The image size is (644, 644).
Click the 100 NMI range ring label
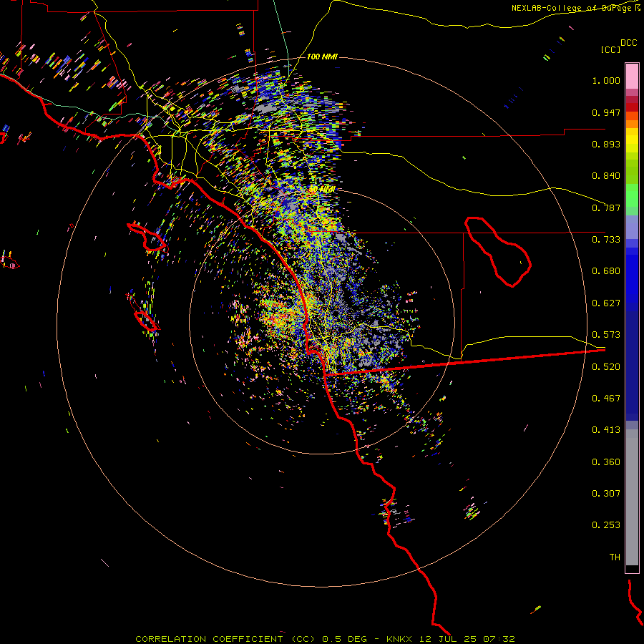pyautogui.click(x=322, y=57)
